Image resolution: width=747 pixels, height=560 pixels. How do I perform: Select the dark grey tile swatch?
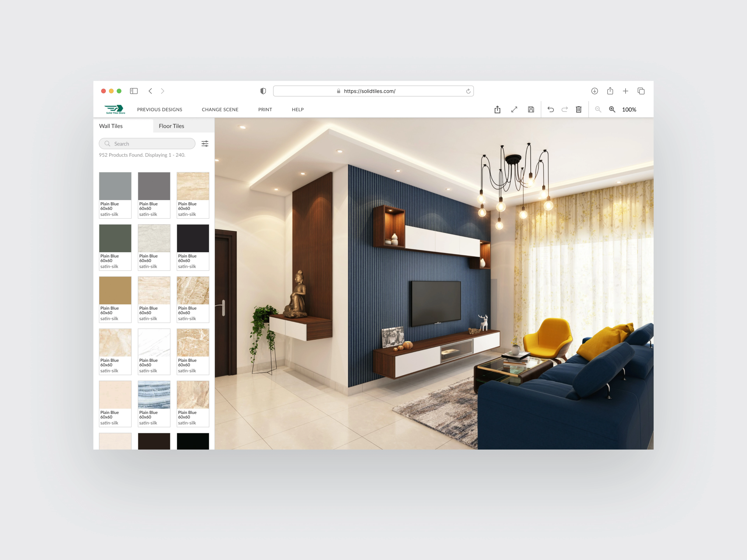coord(154,186)
